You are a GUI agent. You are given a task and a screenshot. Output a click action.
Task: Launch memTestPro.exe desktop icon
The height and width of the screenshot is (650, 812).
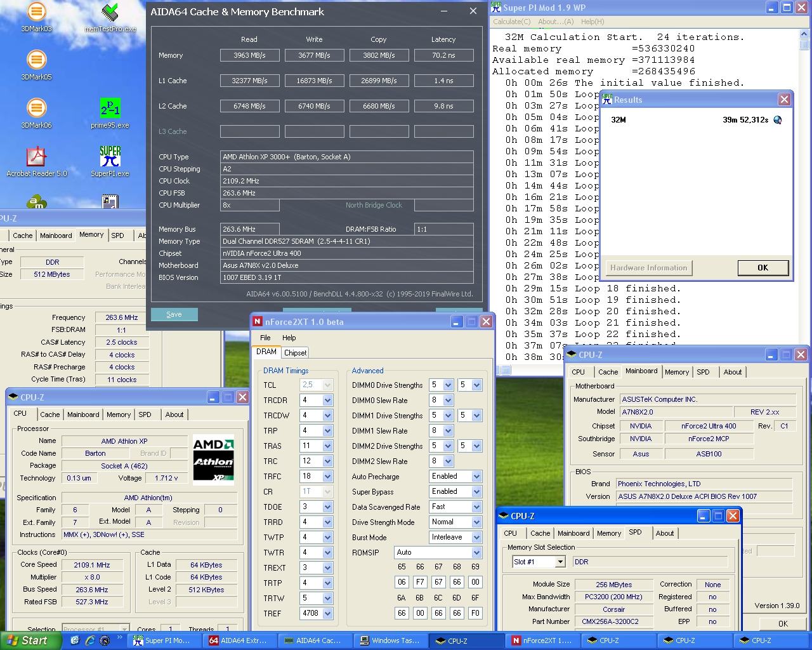tap(110, 18)
